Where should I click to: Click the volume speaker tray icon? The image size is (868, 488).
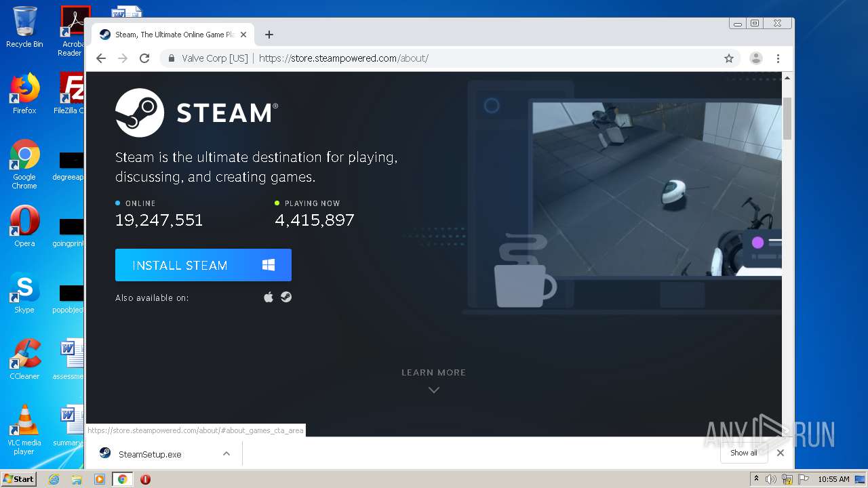(771, 479)
